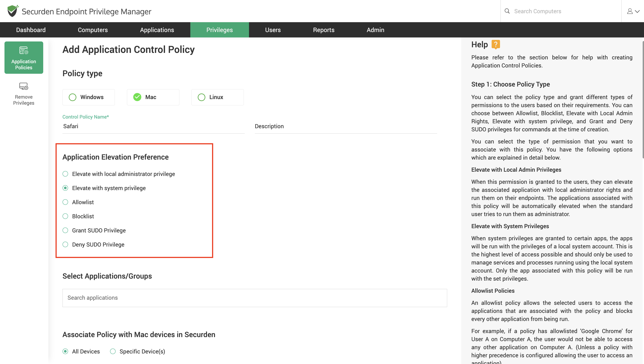Click the search magnifier icon
The image size is (644, 364).
click(507, 11)
